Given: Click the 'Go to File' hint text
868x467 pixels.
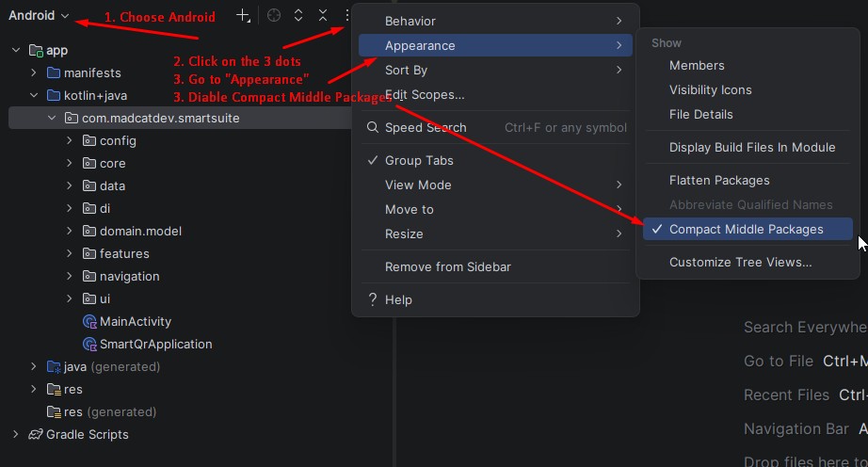Looking at the screenshot, I should (779, 361).
